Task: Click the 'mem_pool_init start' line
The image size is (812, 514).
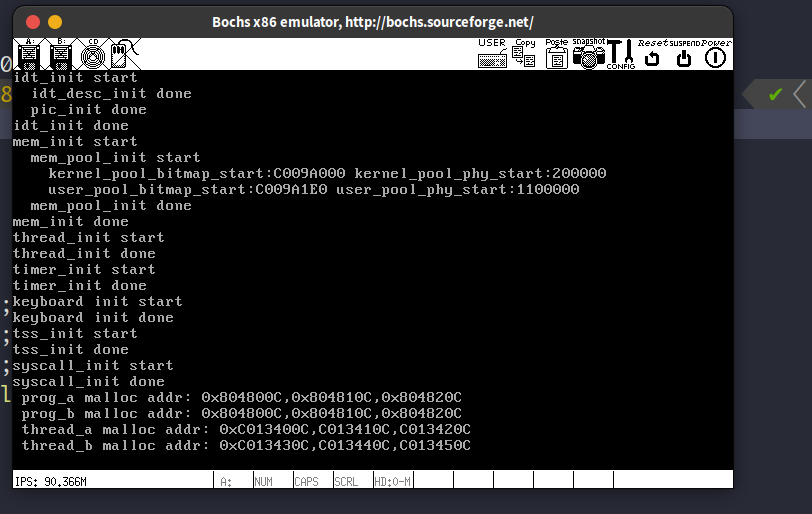Action: point(115,157)
